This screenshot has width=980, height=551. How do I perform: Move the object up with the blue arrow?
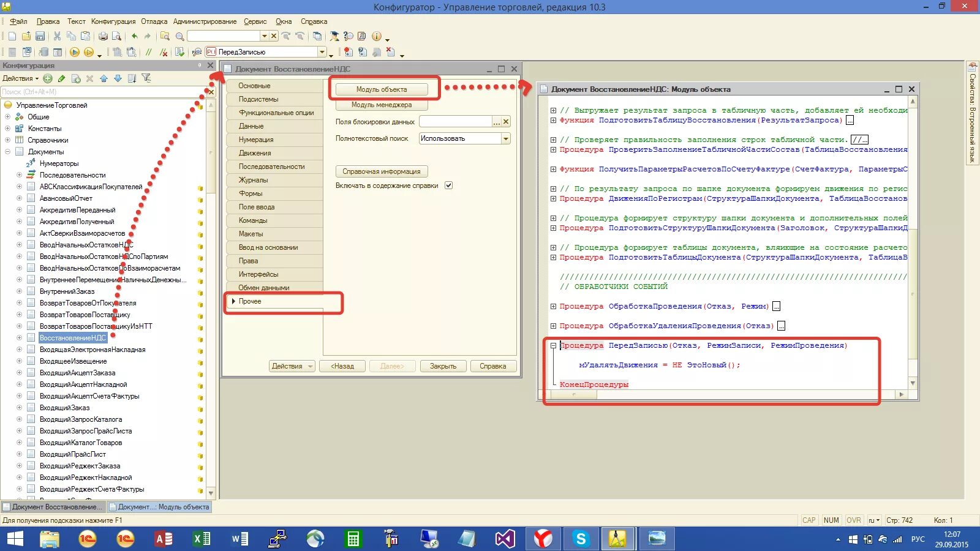click(104, 78)
